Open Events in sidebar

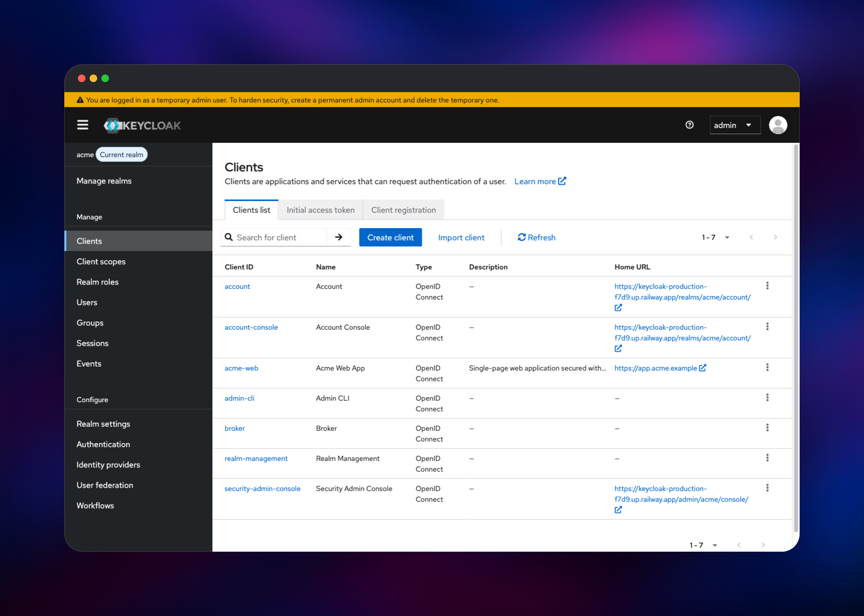point(138,363)
